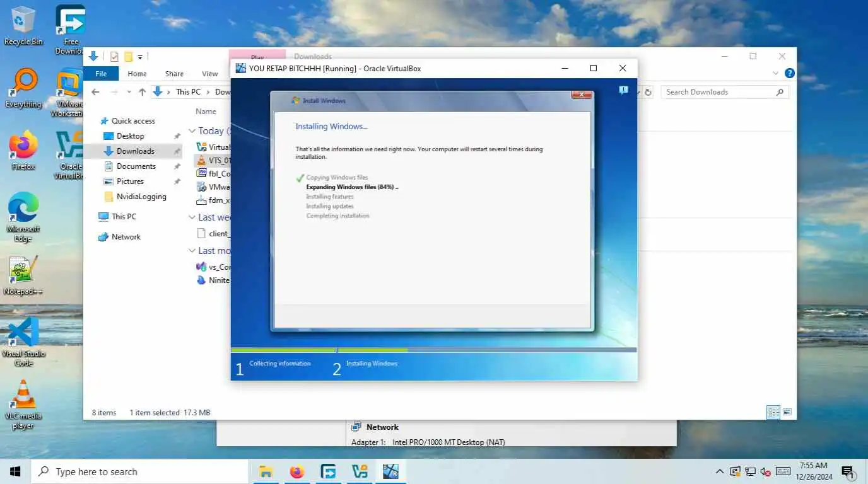Collapse the Last week group in file list
Viewport: 868px width, 484px height.
(x=192, y=217)
